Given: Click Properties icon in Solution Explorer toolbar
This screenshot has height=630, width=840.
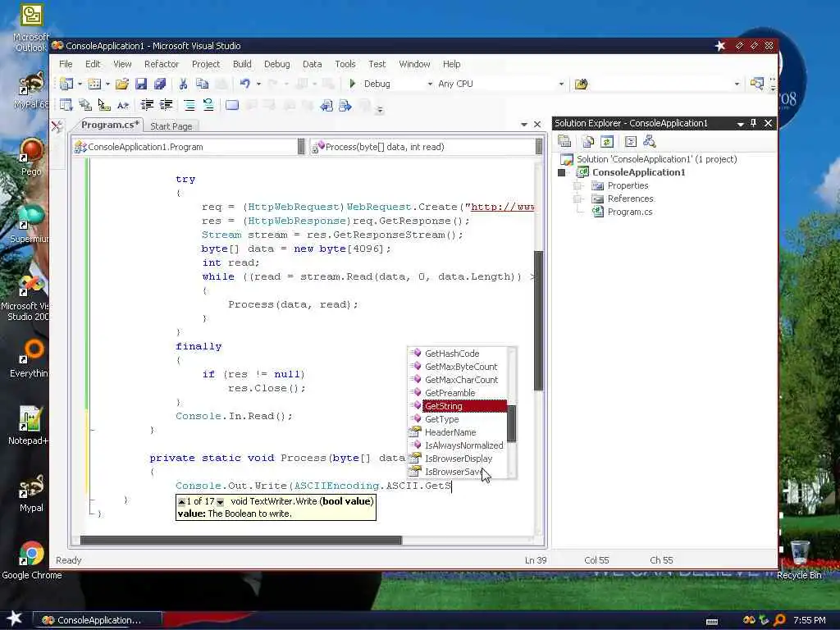Looking at the screenshot, I should tap(564, 141).
